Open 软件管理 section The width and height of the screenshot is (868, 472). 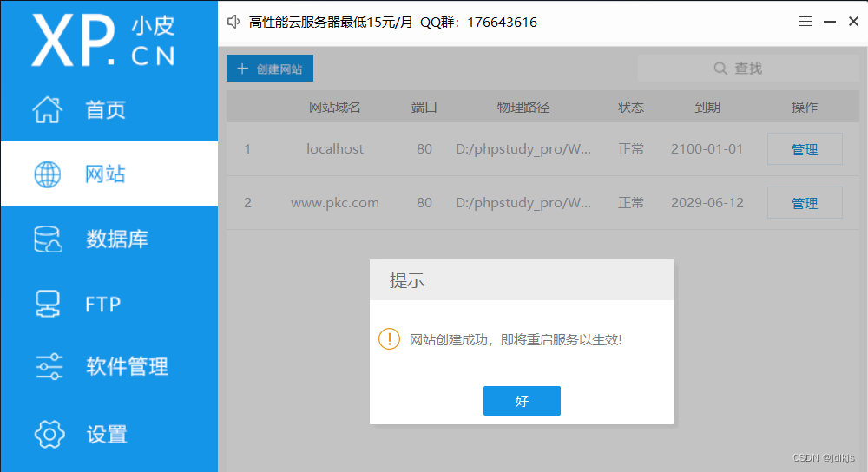pyautogui.click(x=109, y=366)
